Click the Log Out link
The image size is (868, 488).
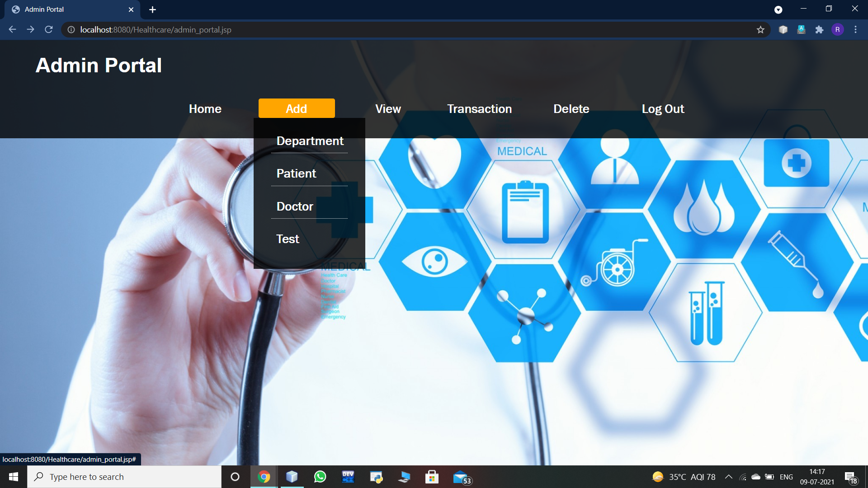(x=663, y=109)
